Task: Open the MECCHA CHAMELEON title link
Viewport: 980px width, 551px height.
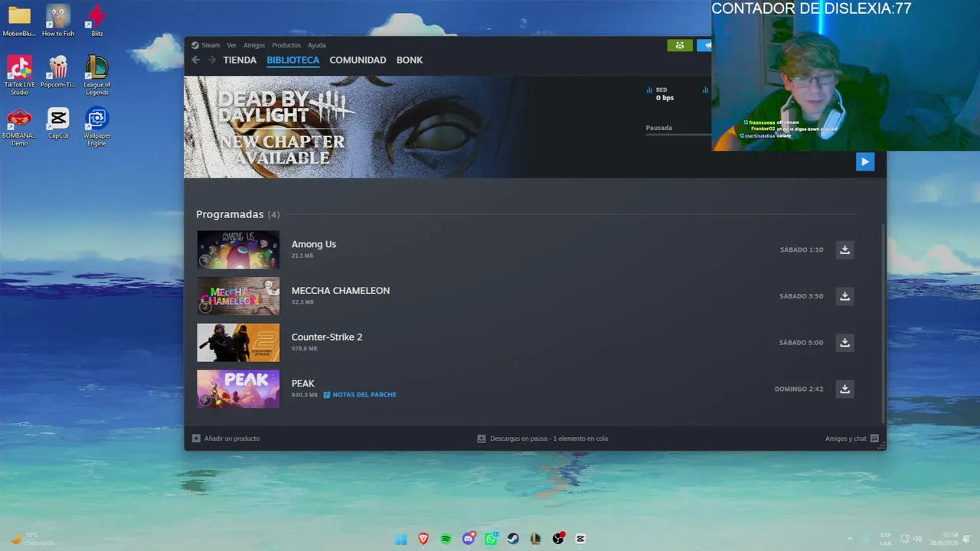Action: click(341, 291)
